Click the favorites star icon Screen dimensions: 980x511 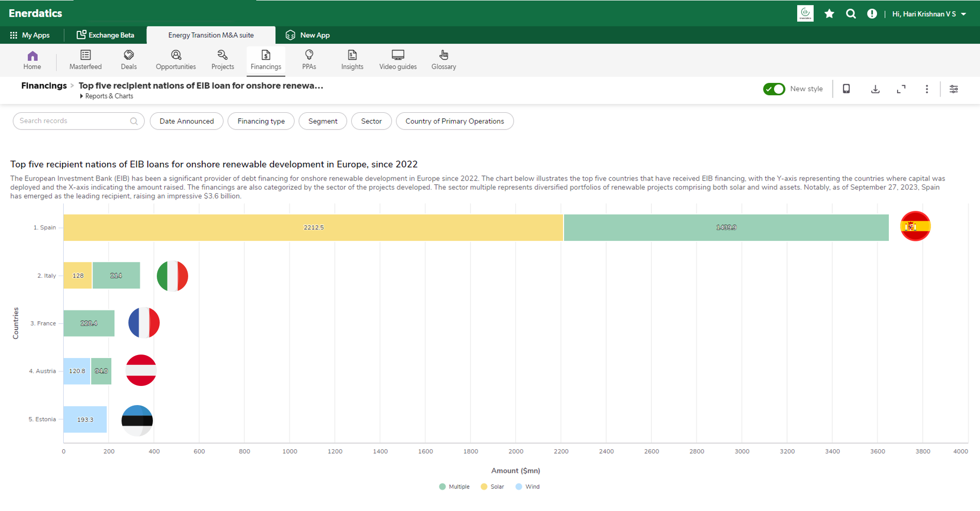829,14
